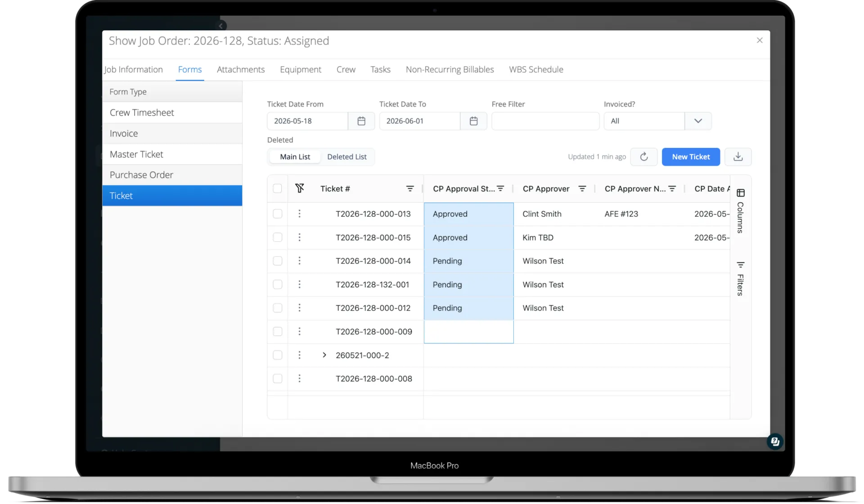Open row menu for ticket T2026-128-000-012

[299, 308]
